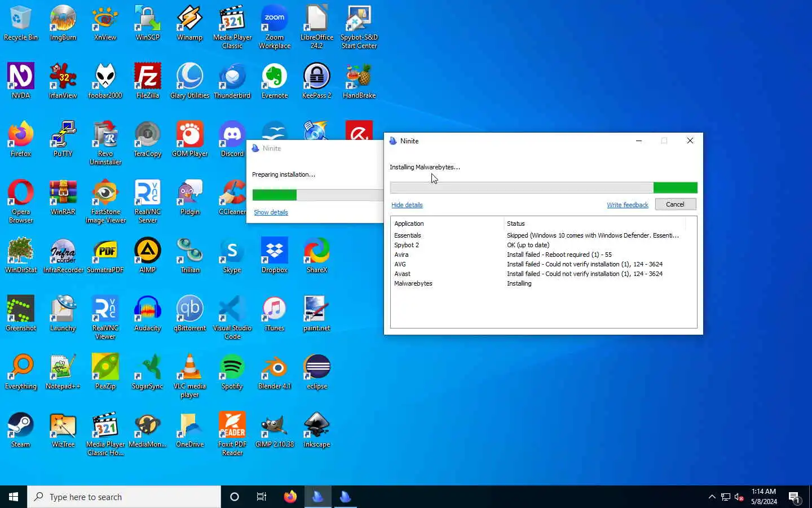Click the Application column header

447,224
